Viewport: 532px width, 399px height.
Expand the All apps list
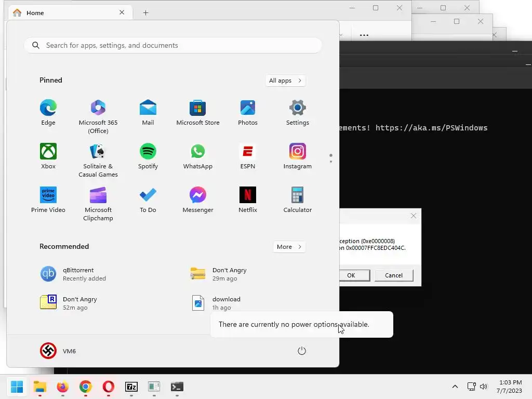(x=285, y=81)
